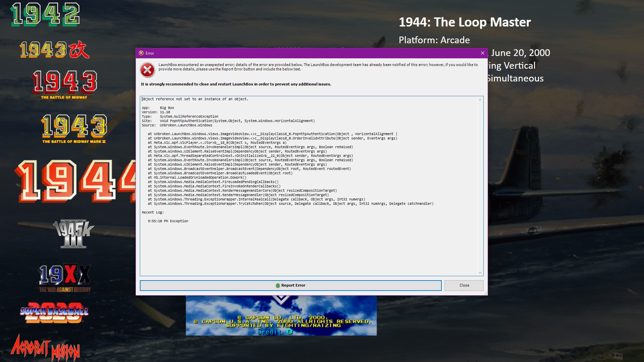Screen dimensions: 644x362
Task: Click the Error dialog resize grip corner
Action: 485,293
